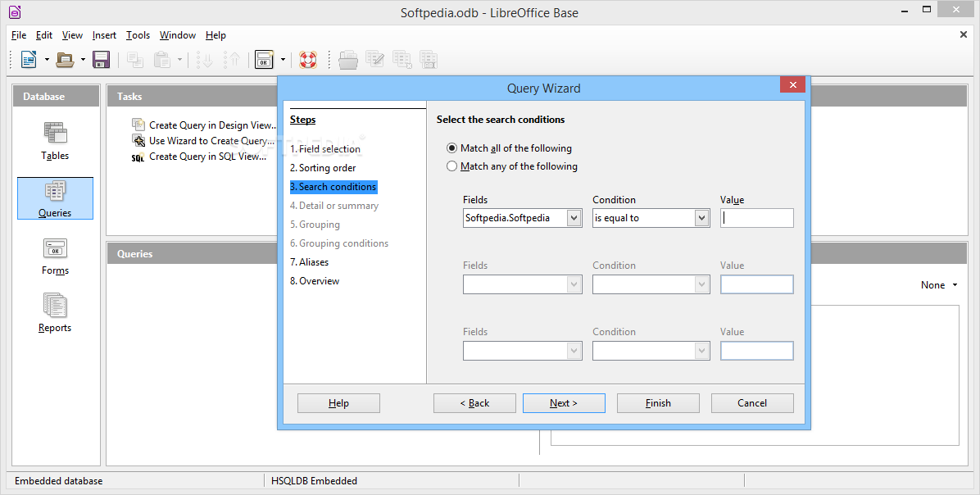The image size is (980, 495).
Task: Close the document with the X
Action: [x=963, y=34]
